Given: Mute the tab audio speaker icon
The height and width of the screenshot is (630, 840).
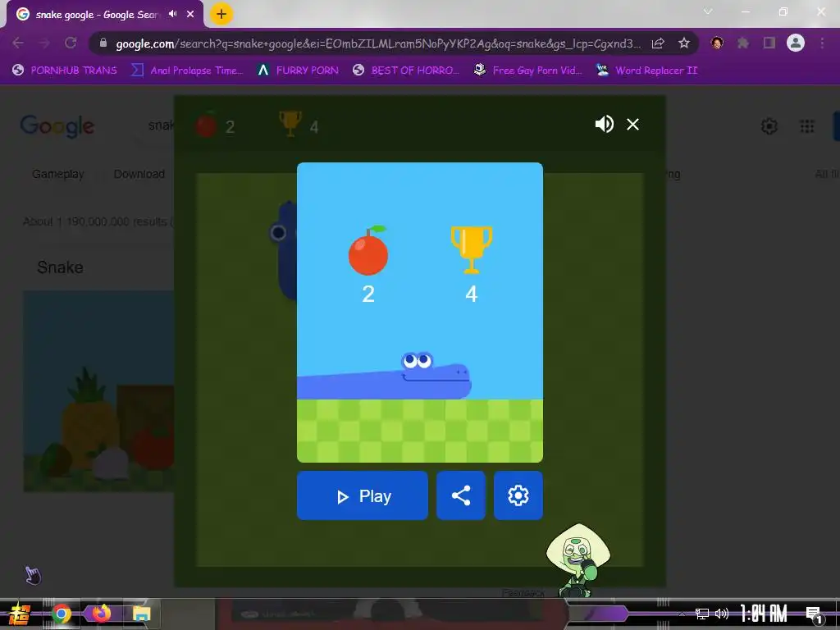Looking at the screenshot, I should point(172,14).
